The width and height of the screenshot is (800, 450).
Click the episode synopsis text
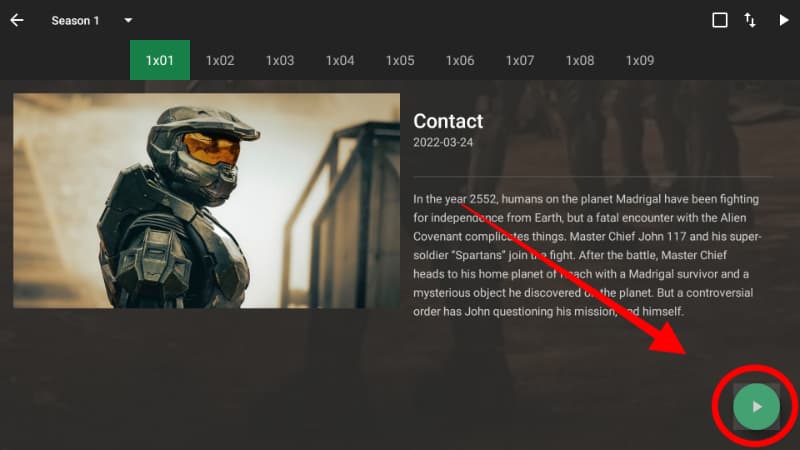click(x=587, y=255)
